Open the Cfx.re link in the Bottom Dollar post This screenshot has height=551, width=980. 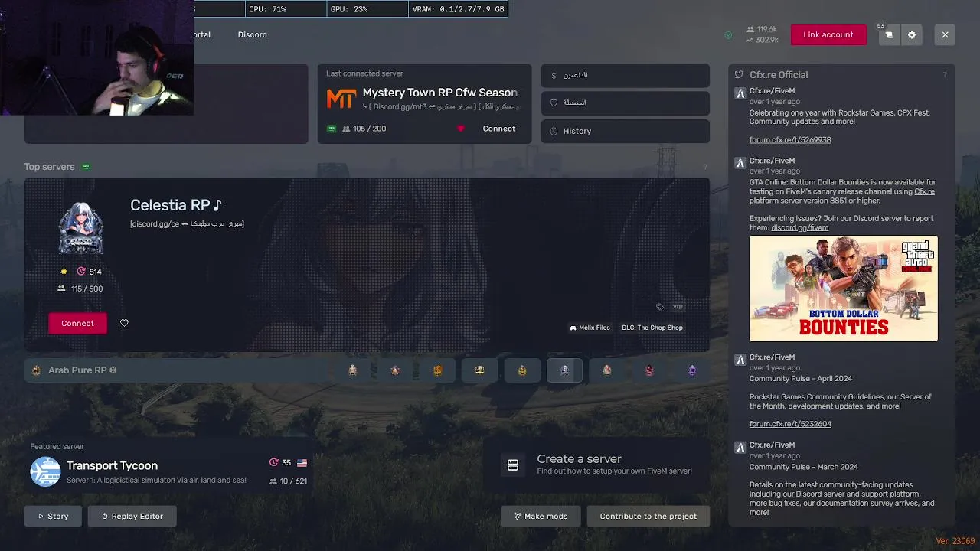pos(924,191)
